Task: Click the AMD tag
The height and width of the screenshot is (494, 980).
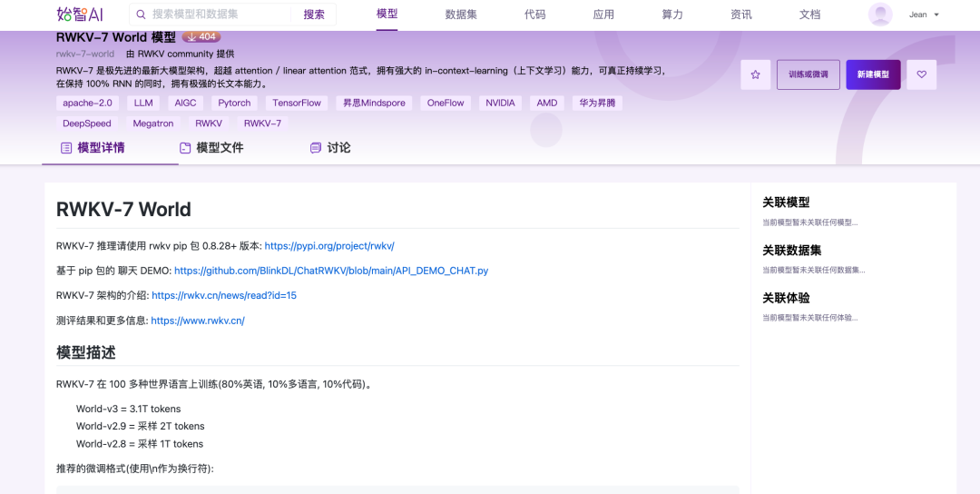Action: 547,104
